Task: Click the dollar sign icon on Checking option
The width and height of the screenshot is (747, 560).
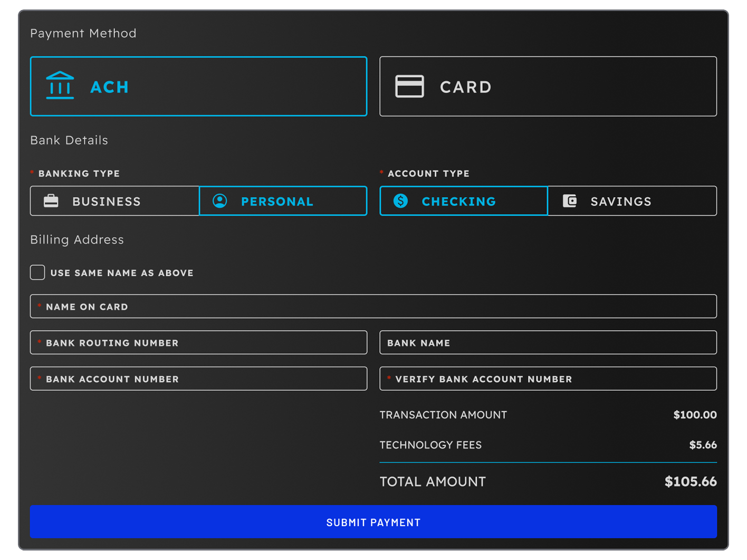Action: point(400,200)
